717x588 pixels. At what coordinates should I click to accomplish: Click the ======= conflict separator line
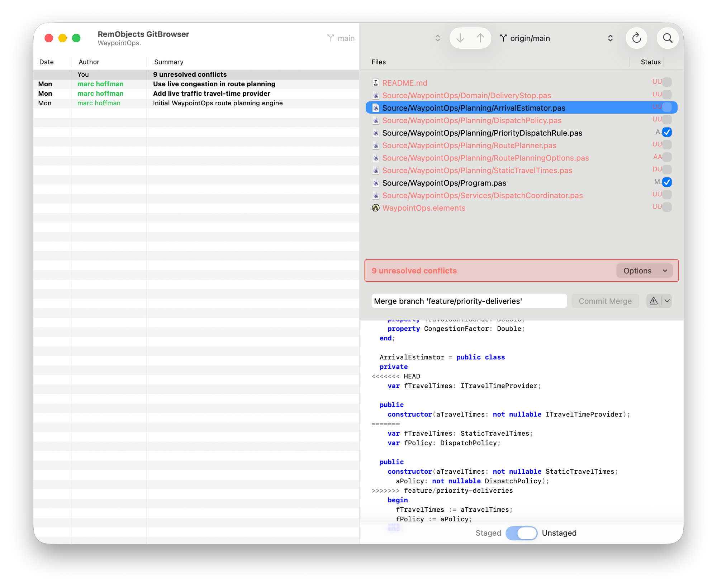pyautogui.click(x=385, y=424)
